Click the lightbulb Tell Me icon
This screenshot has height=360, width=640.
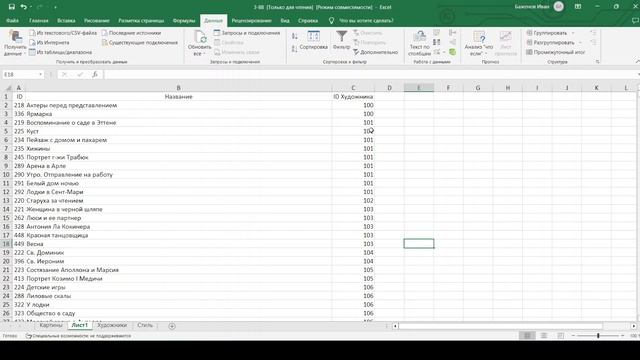tap(331, 20)
